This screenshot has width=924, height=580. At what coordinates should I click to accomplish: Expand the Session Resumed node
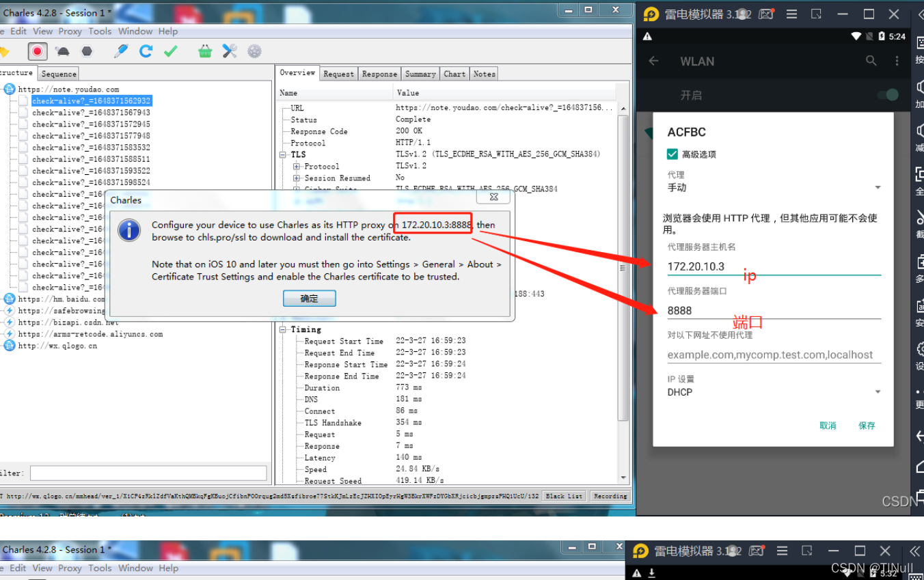coord(297,178)
